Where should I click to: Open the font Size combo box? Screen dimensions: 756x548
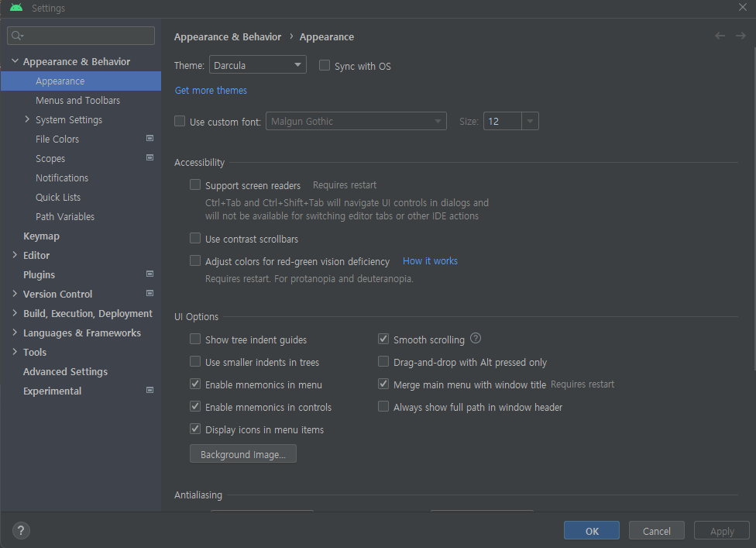[510, 121]
